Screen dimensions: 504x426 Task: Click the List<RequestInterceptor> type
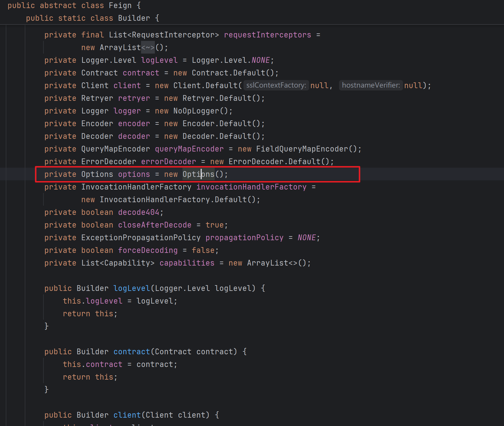pyautogui.click(x=164, y=35)
